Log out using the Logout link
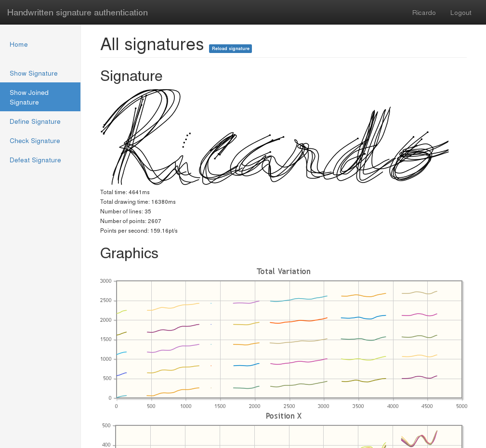 pyautogui.click(x=460, y=13)
